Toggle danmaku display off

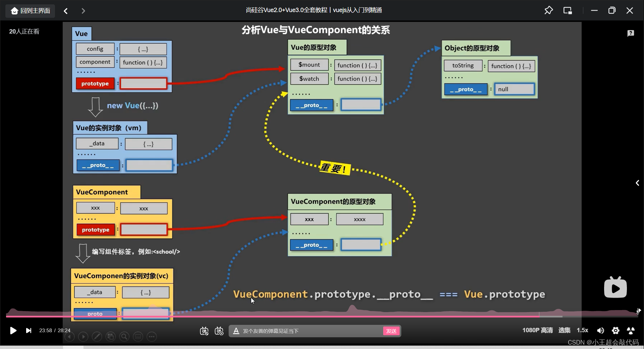pos(204,331)
